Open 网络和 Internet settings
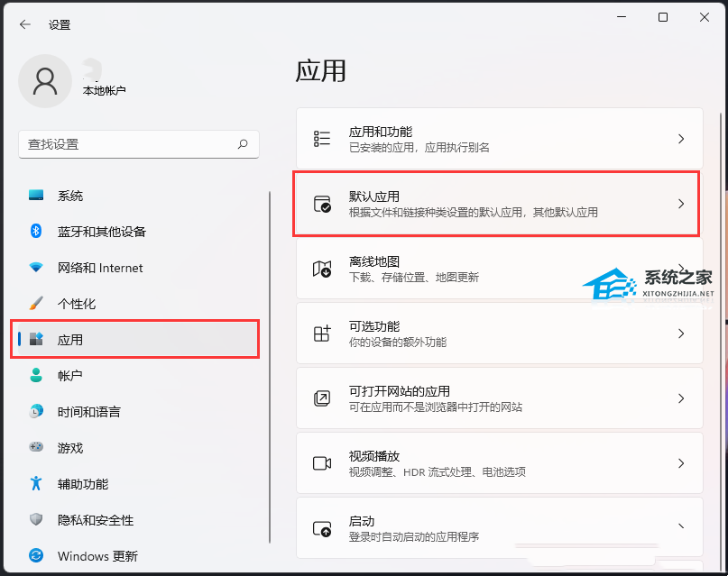 [138, 268]
